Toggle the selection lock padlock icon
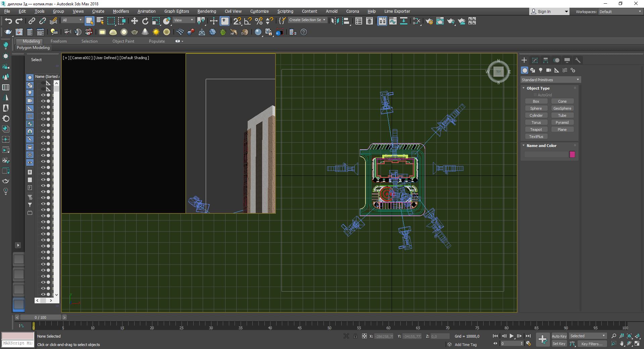Image resolution: width=644 pixels, height=349 pixels. (x=355, y=336)
